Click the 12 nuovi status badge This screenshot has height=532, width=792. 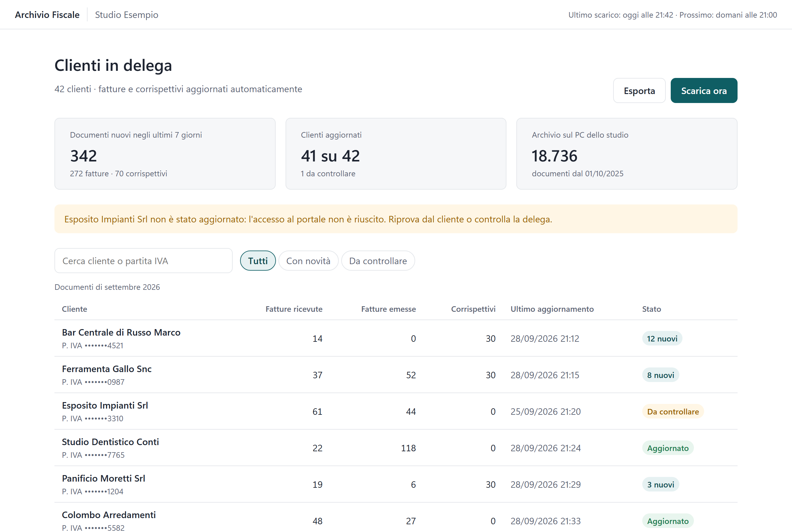(662, 338)
